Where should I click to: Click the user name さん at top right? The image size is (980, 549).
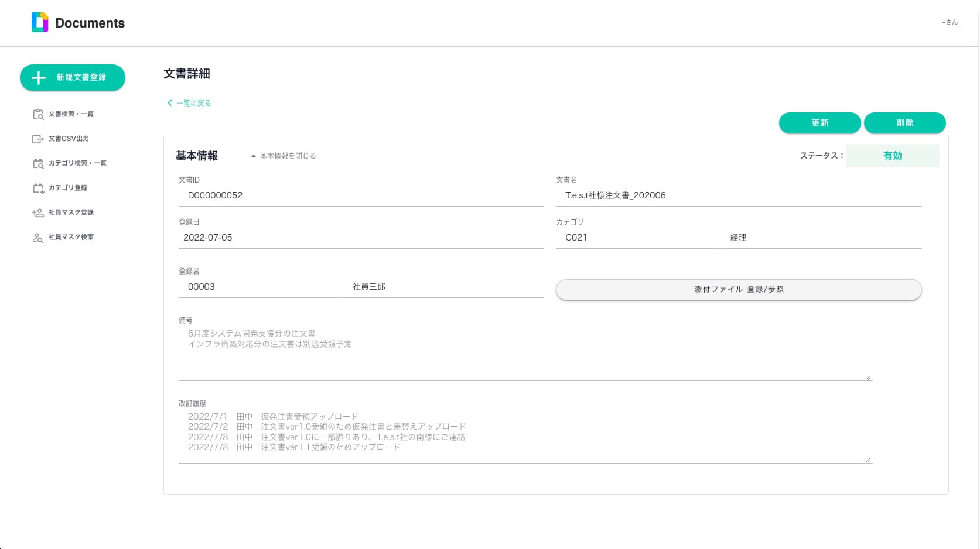[950, 22]
